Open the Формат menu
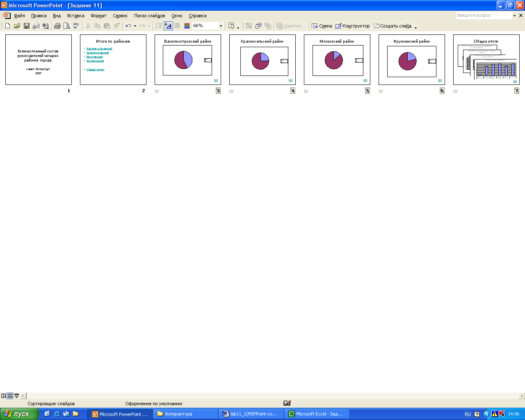 98,16
